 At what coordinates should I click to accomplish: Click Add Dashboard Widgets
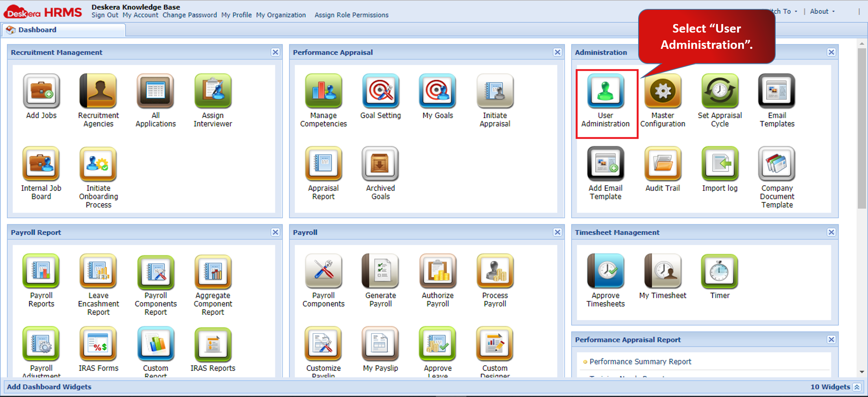tap(49, 387)
